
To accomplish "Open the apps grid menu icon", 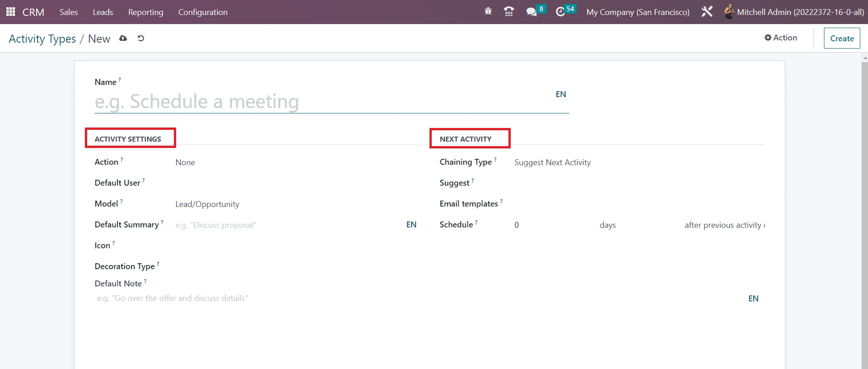I will coord(10,12).
